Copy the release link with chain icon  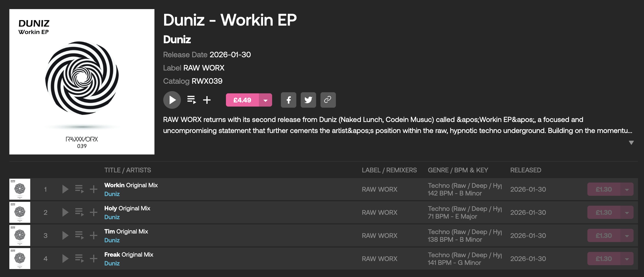328,100
